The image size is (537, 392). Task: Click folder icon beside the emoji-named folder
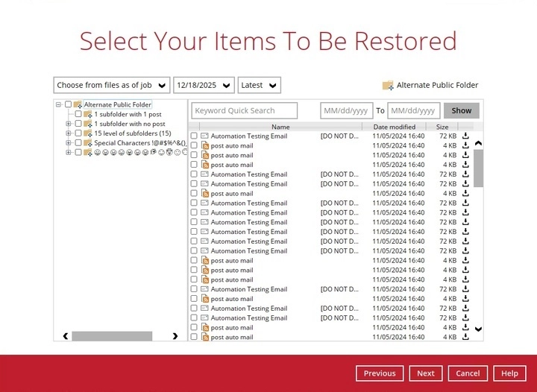click(88, 152)
